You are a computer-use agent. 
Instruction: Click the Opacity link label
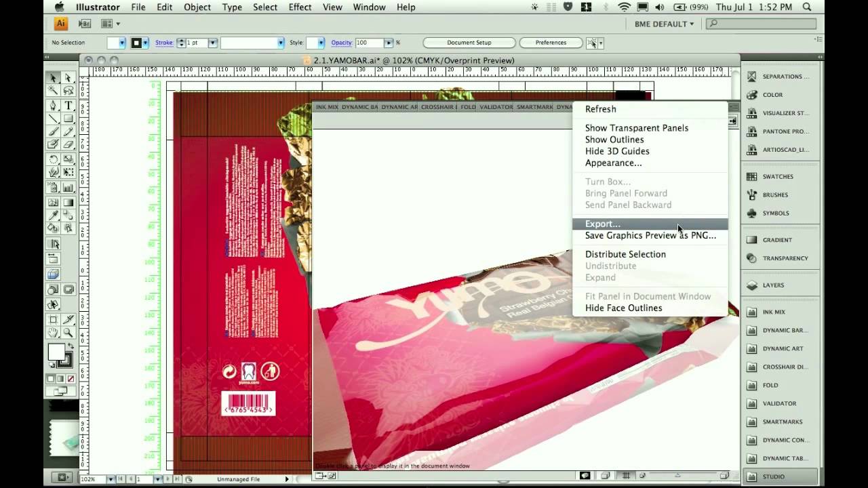coord(341,43)
